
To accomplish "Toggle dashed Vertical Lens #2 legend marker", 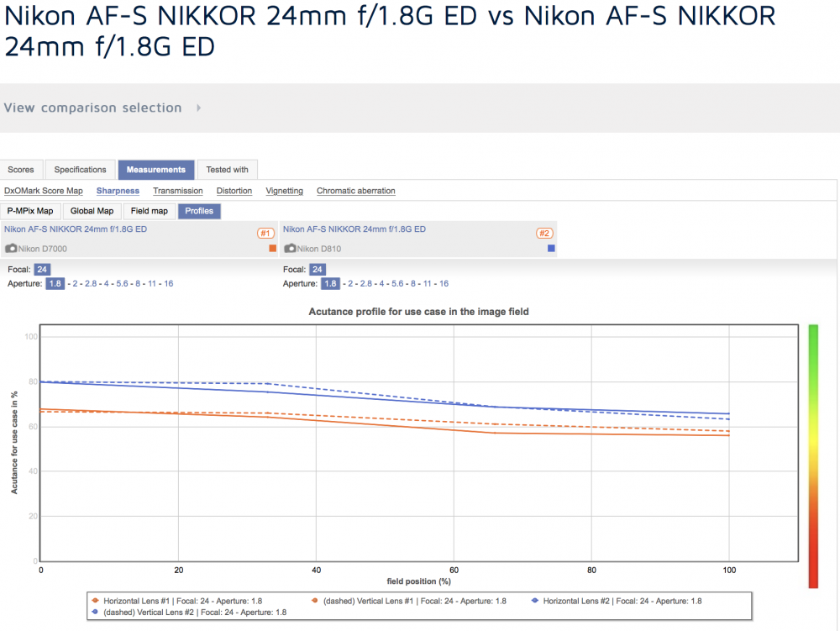I will pyautogui.click(x=96, y=612).
